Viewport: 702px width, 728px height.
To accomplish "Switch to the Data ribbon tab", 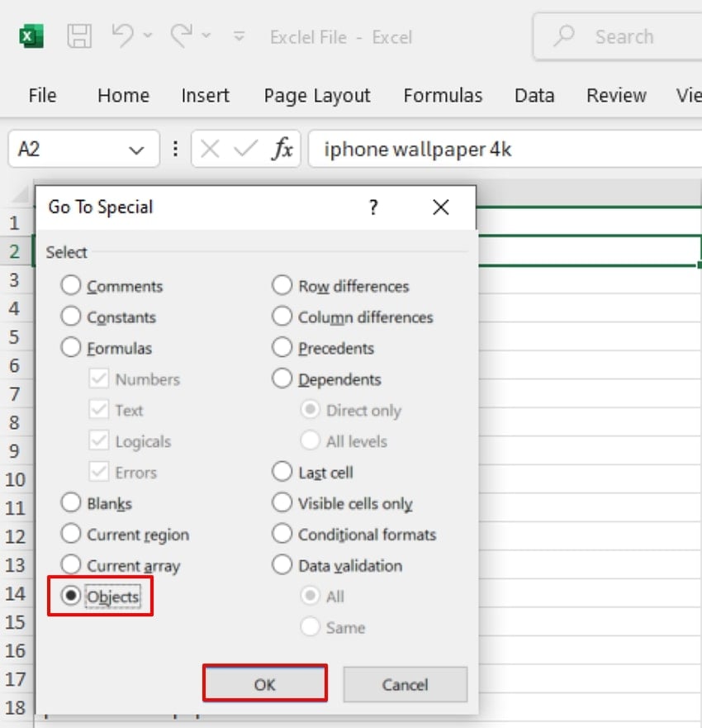I will pyautogui.click(x=534, y=96).
